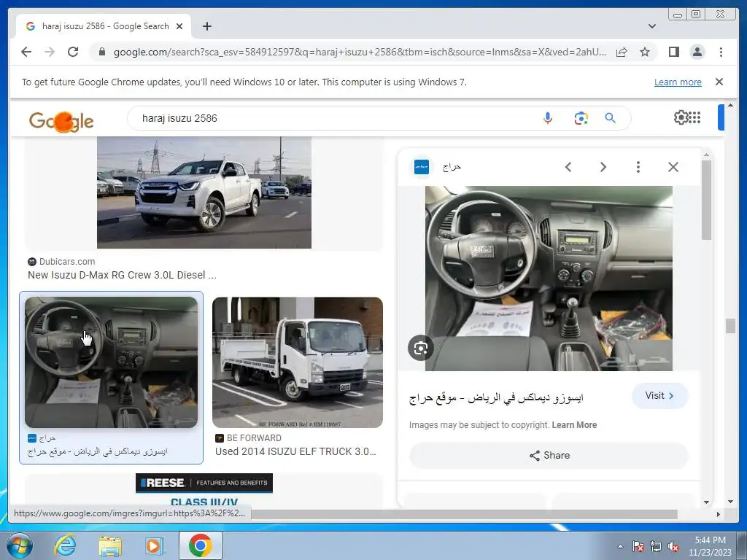This screenshot has height=560, width=747.
Task: Click the address bar URL
Action: (x=360, y=52)
